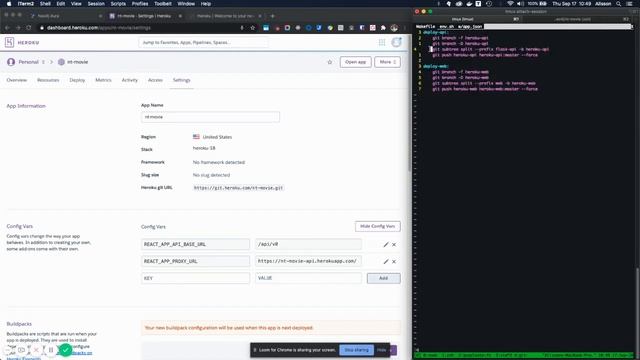Switch to the Resources tab
Screen dimensions: 640x360
[x=48, y=80]
